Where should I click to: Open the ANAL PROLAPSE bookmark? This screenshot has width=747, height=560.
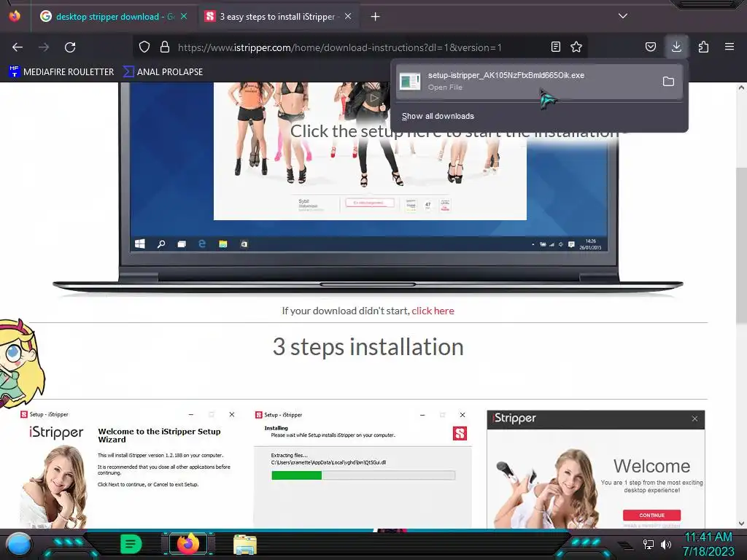pos(163,72)
